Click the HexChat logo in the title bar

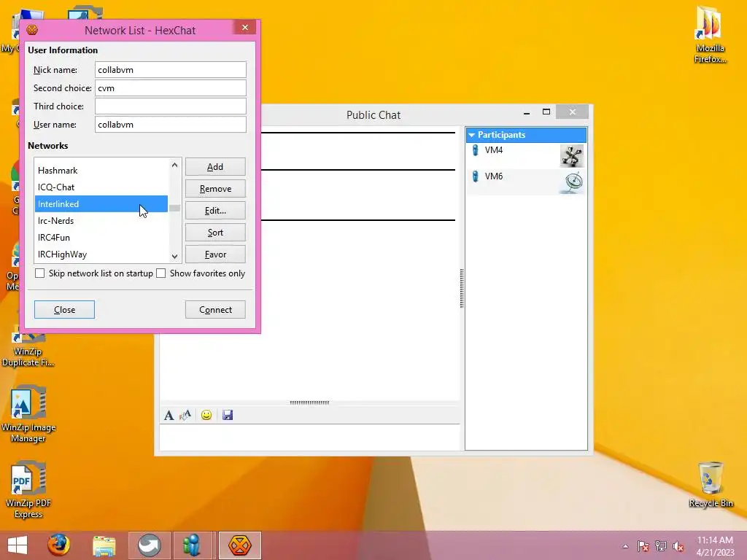[x=32, y=30]
